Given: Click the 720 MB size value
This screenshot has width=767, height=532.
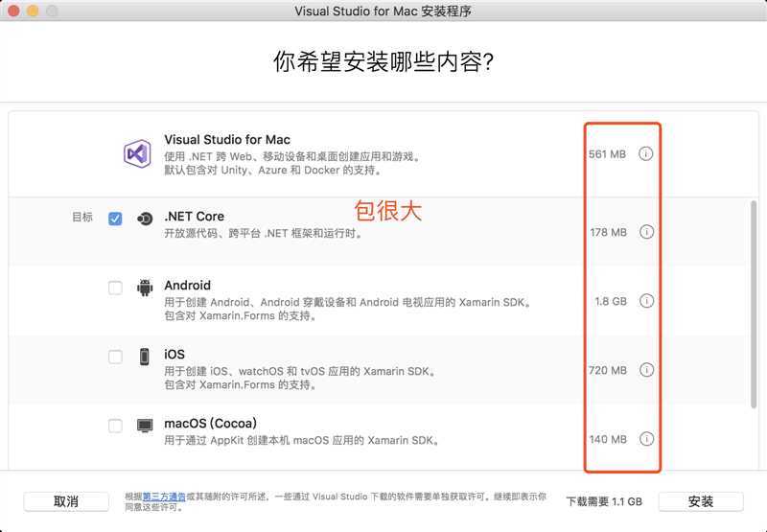Looking at the screenshot, I should (x=608, y=370).
